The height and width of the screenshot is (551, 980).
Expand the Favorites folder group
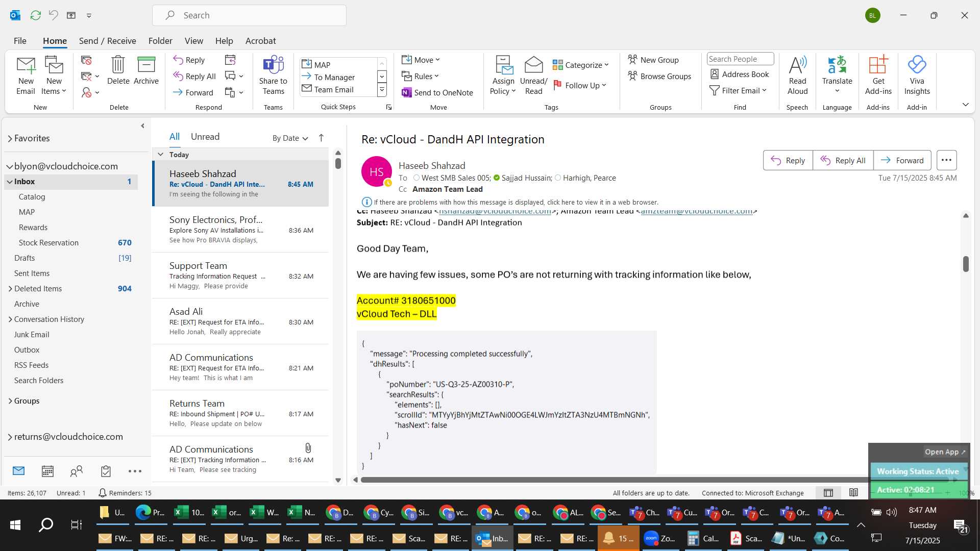(x=10, y=138)
